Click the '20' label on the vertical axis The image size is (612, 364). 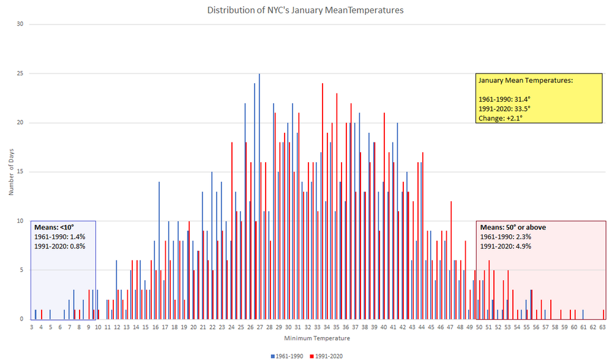click(20, 122)
